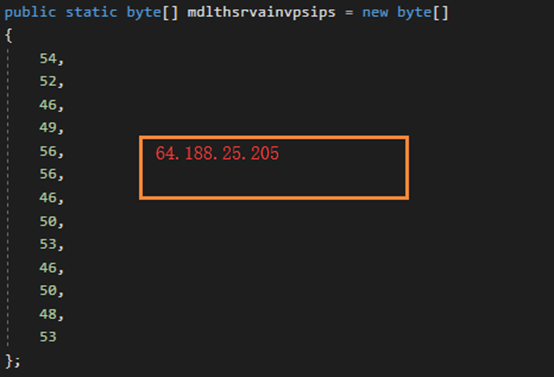Click the opening curly brace
Image resolution: width=554 pixels, height=377 pixels.
9,35
